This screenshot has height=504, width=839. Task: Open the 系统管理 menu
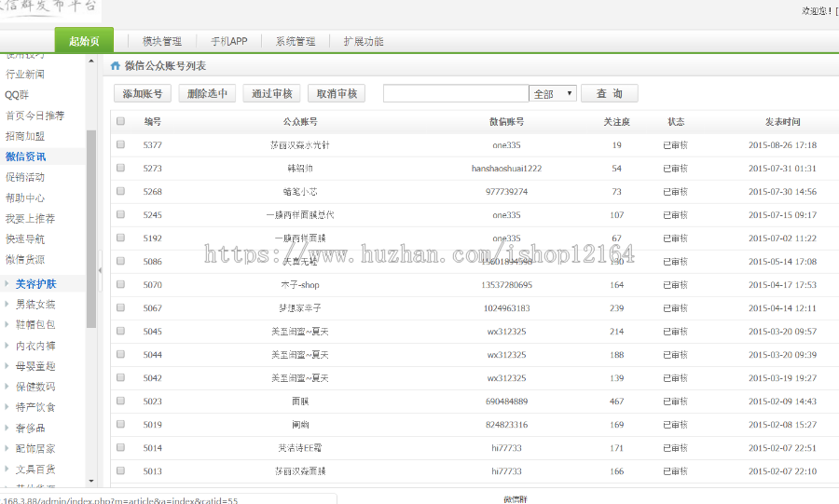click(x=296, y=41)
